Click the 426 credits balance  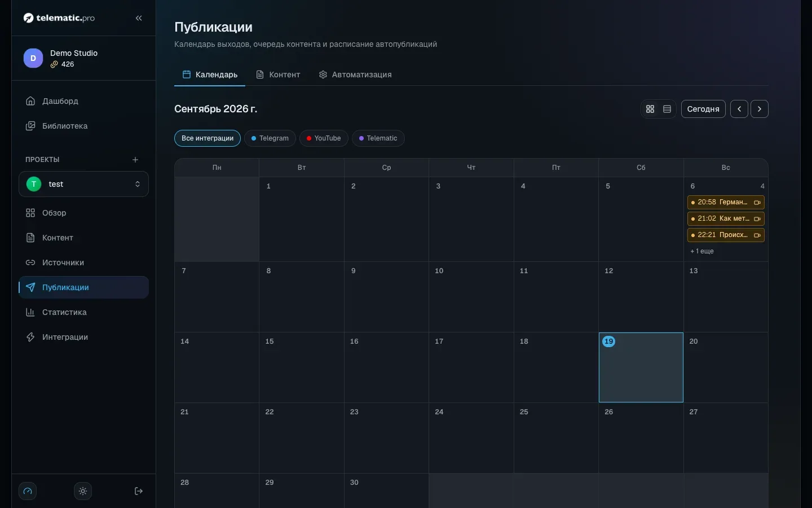click(63, 64)
